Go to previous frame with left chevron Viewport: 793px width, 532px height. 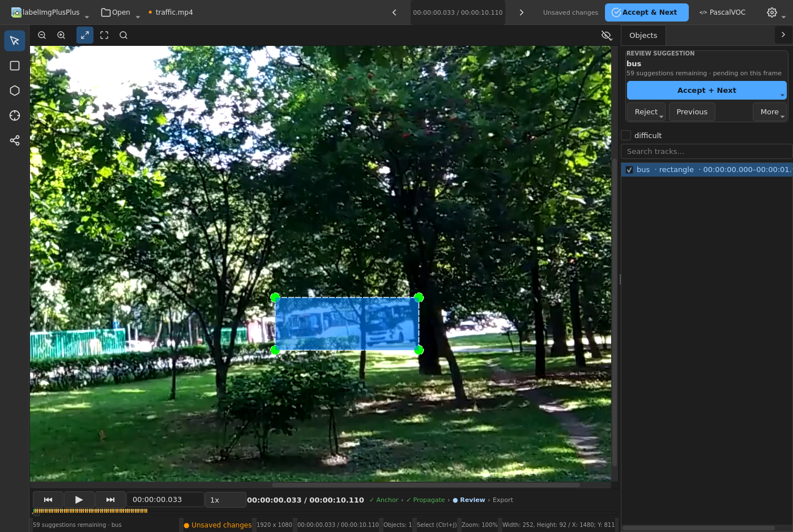pos(395,12)
